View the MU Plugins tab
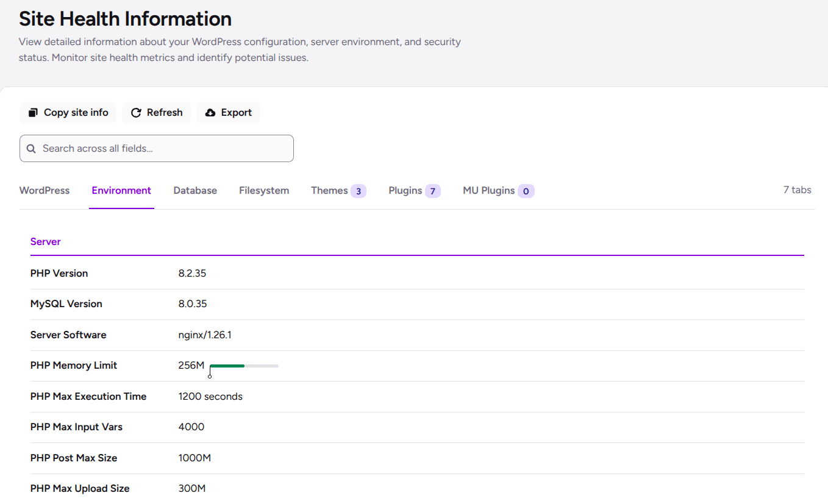Image resolution: width=828 pixels, height=504 pixels. click(499, 191)
